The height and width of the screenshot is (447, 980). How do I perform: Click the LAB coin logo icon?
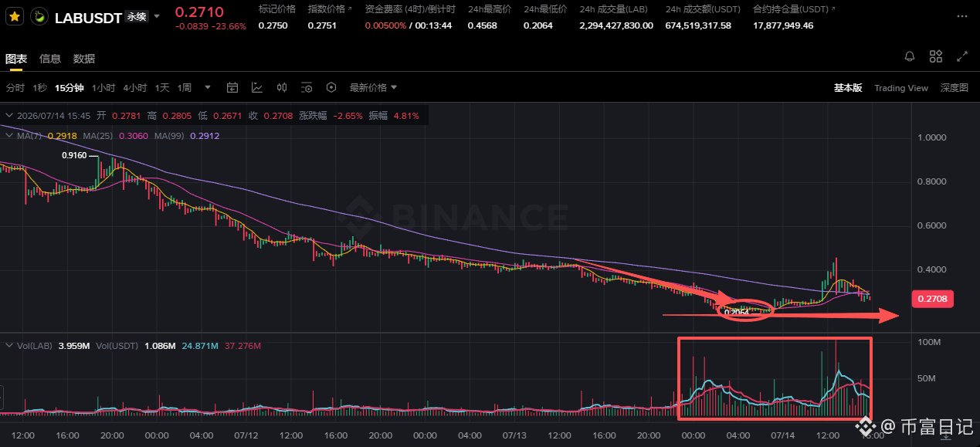coord(38,17)
